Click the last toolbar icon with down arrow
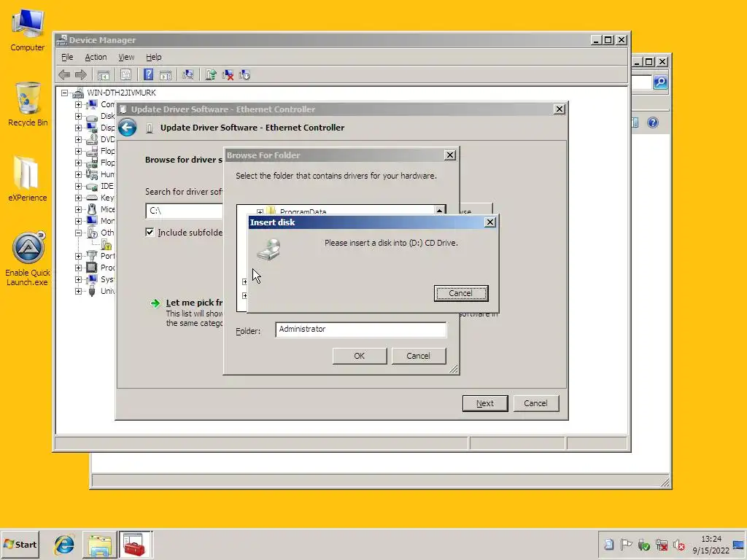Viewport: 747px width, 560px height. [x=245, y=75]
